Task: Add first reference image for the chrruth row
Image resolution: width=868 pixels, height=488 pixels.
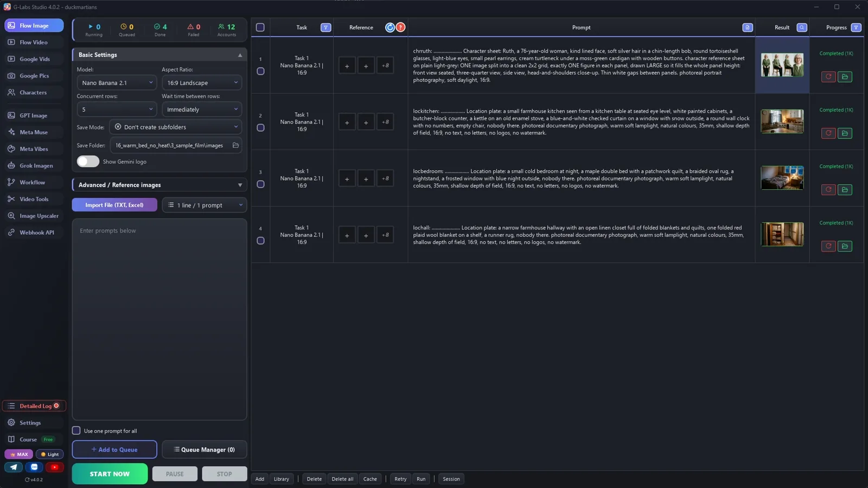Action: (x=347, y=66)
